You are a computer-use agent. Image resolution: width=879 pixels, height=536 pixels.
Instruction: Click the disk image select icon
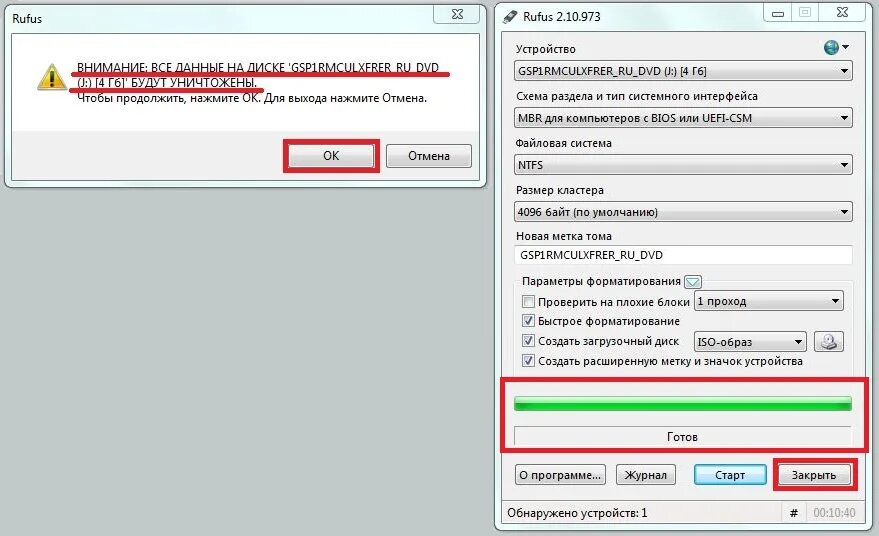(829, 341)
